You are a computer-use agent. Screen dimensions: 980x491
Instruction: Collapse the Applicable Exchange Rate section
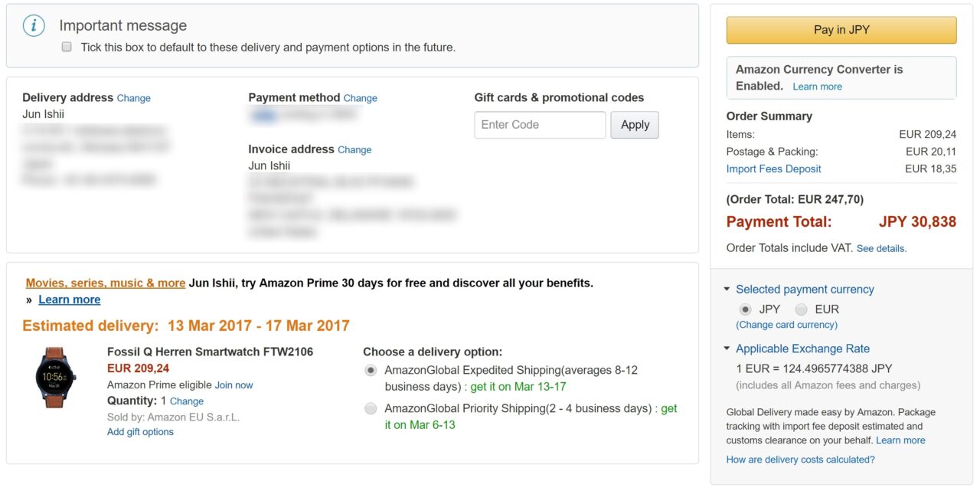coord(727,349)
